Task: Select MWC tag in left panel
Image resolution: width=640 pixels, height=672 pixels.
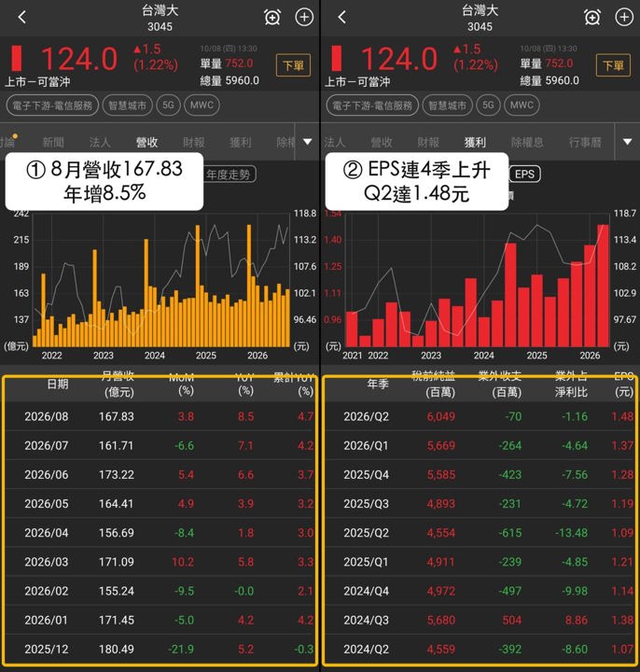Action: click(202, 105)
